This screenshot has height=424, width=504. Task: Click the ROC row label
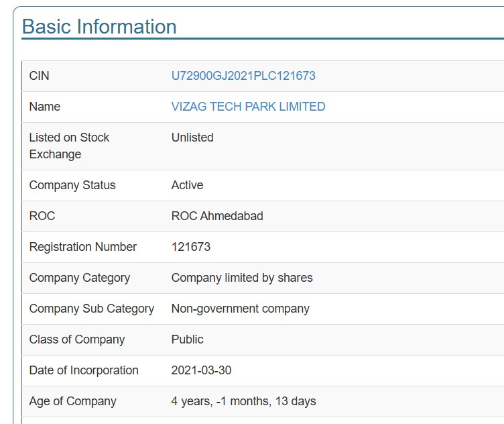(x=42, y=216)
